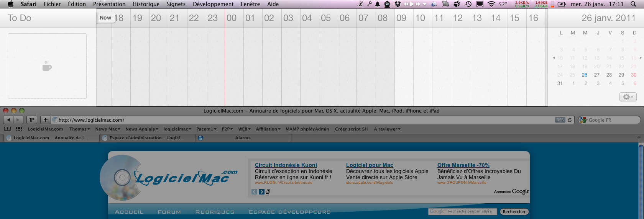Go to ACCUEIL in site navigation
The height and width of the screenshot is (219, 644).
[129, 212]
